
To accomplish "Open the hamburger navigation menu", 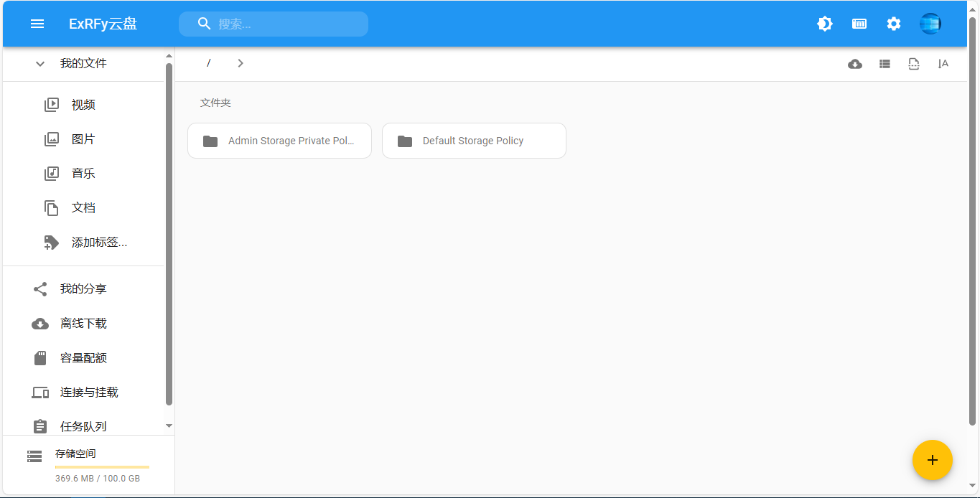I will pos(37,24).
